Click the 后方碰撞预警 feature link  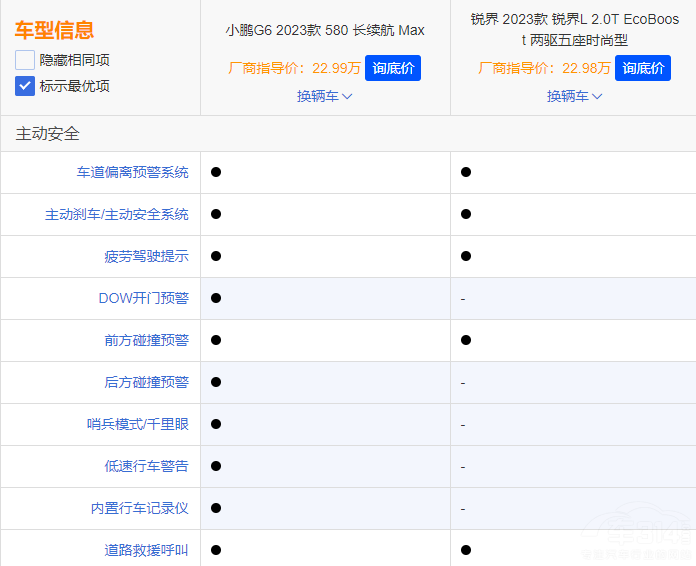click(146, 382)
